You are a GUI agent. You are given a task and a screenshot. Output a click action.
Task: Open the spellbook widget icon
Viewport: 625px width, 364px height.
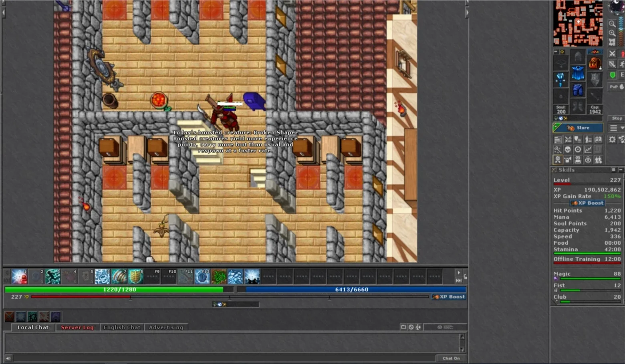598,139
